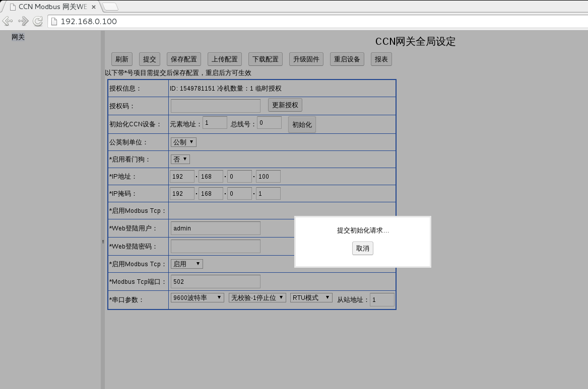Click the 下载配置 button
The width and height of the screenshot is (588, 389).
pos(266,59)
